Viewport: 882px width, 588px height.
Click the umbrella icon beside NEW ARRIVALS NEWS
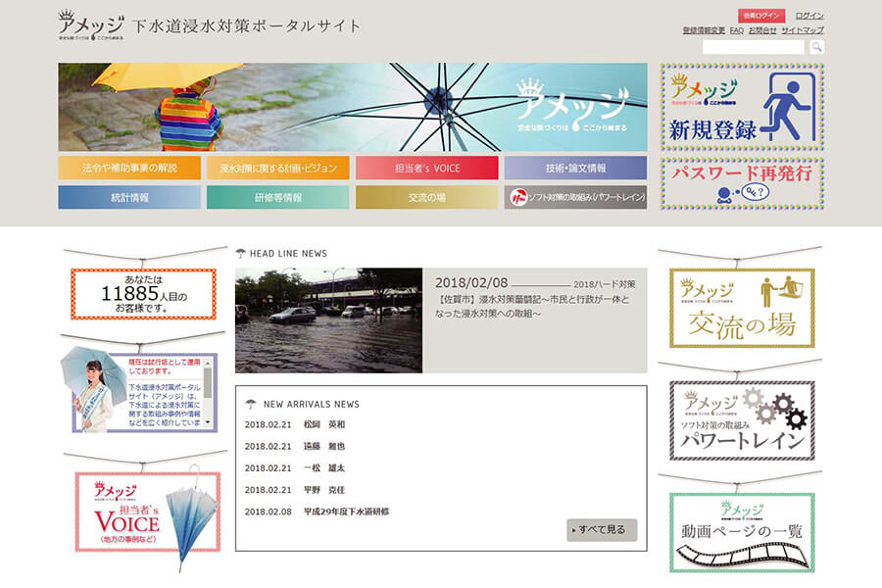tap(251, 404)
